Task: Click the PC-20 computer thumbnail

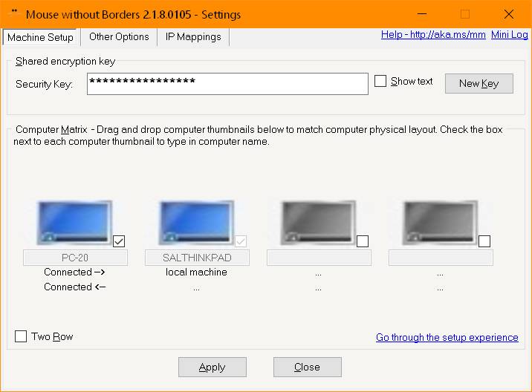Action: coord(74,222)
